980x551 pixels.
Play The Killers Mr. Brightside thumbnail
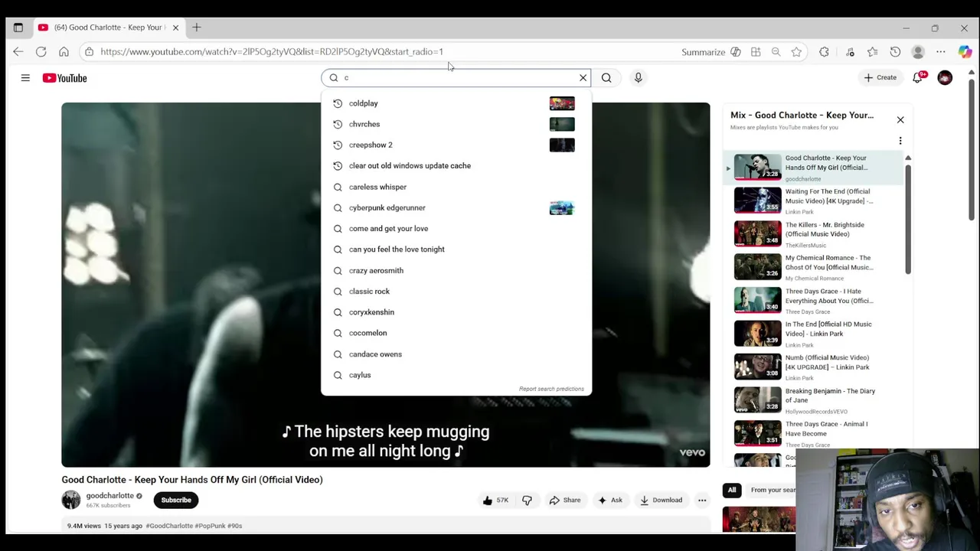pos(758,233)
